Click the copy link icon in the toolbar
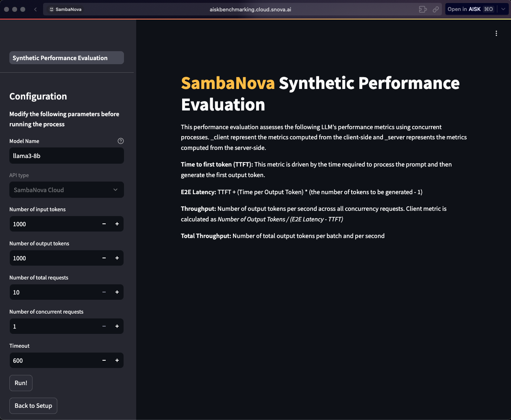511x420 pixels. click(x=436, y=9)
